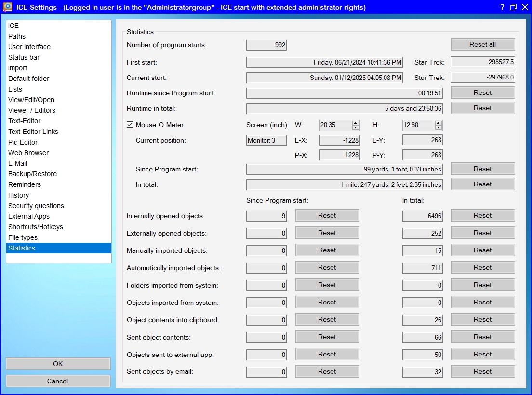Decrease screen width with the down arrow
532x395 pixels.
tap(356, 128)
